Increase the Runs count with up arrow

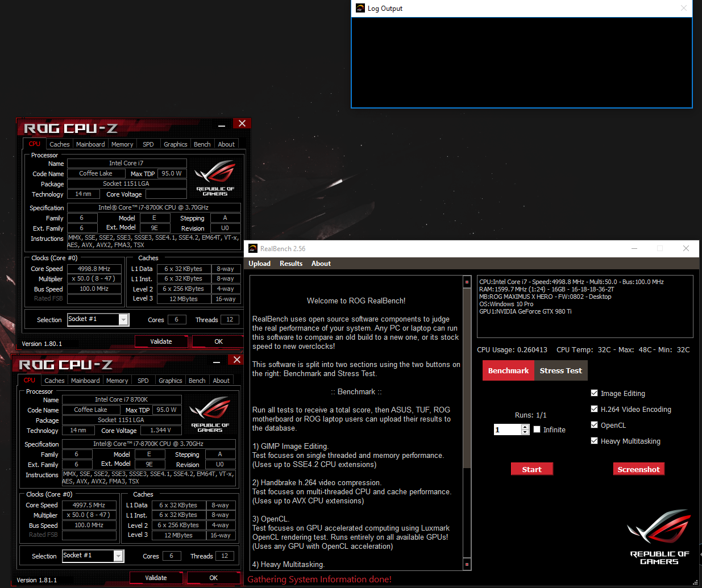(525, 427)
